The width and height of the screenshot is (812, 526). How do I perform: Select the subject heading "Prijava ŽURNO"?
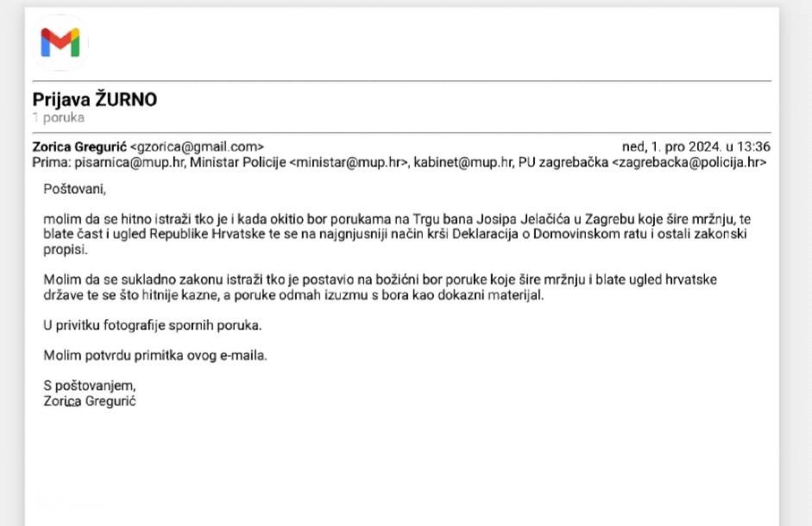click(x=95, y=100)
